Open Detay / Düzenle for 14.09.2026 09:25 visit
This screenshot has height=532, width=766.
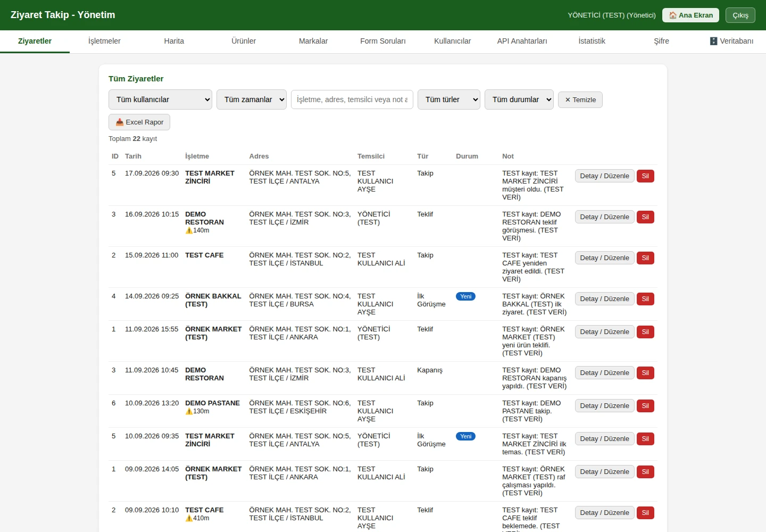coord(604,299)
